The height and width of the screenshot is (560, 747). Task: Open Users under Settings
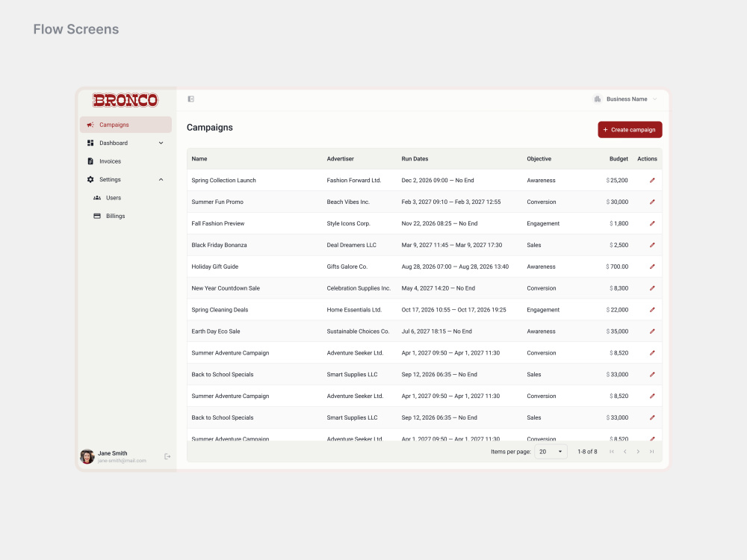(x=125, y=198)
